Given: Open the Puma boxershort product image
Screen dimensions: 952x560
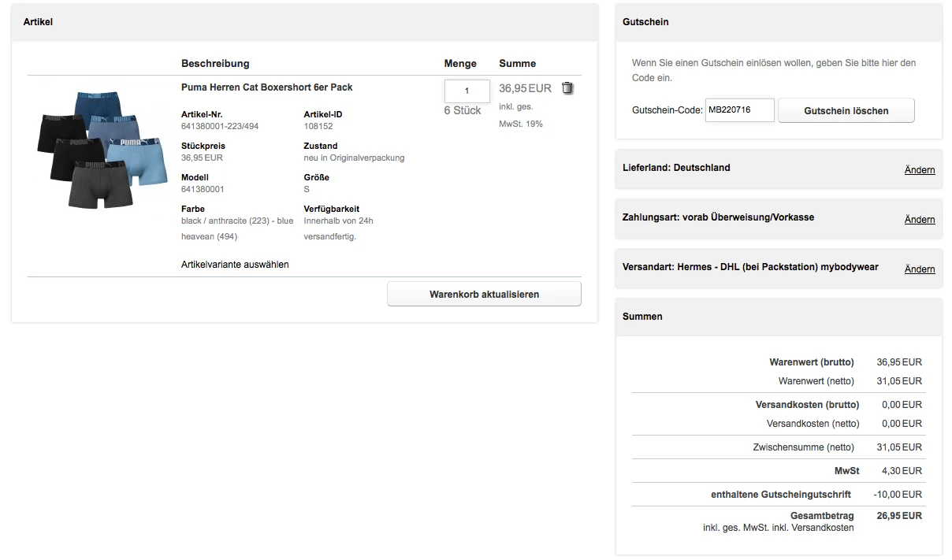Looking at the screenshot, I should 102,150.
